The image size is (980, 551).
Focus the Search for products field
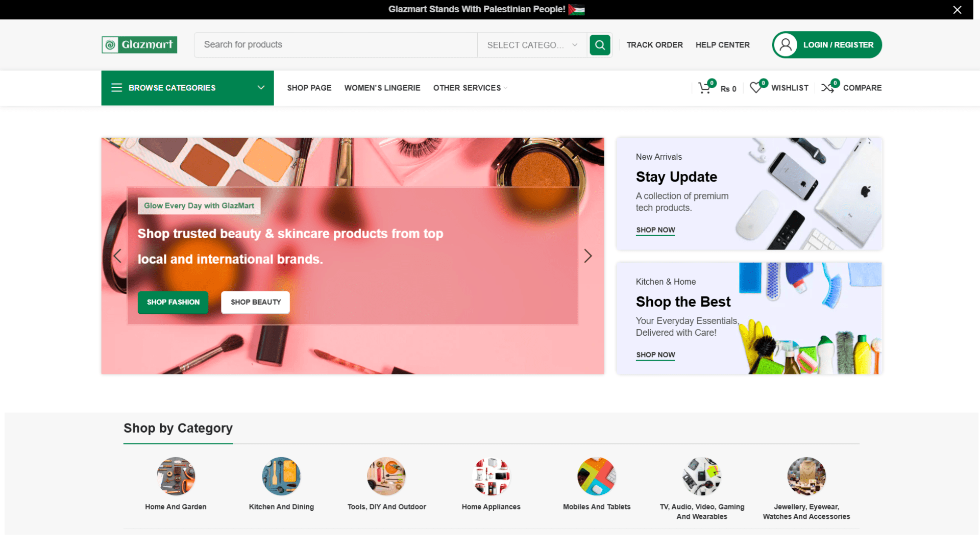(335, 45)
